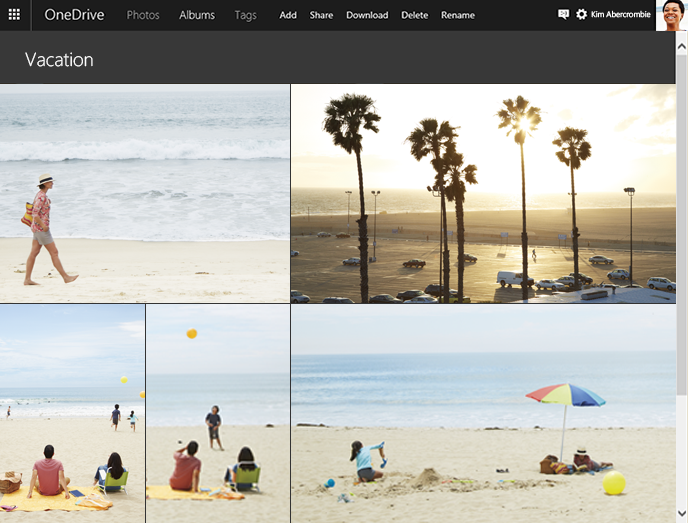Open the palm trees sunset photo
The height and width of the screenshot is (523, 688).
pyautogui.click(x=483, y=193)
